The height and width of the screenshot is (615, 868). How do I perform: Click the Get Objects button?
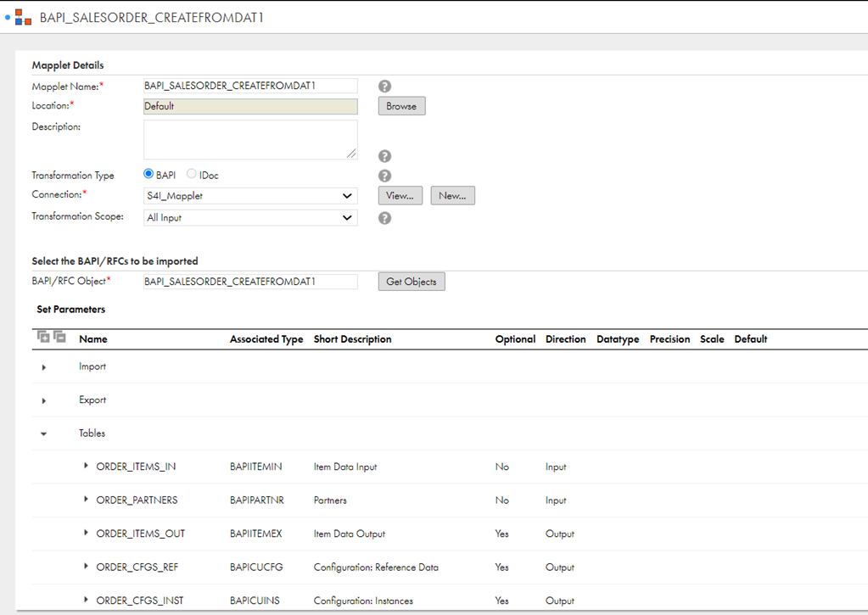412,282
